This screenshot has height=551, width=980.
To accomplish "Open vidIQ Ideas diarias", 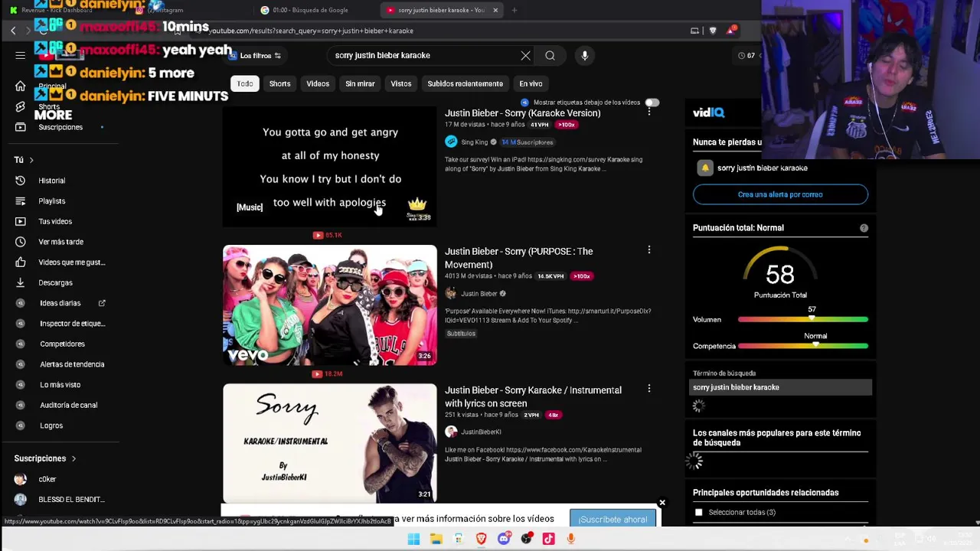I will tap(60, 303).
